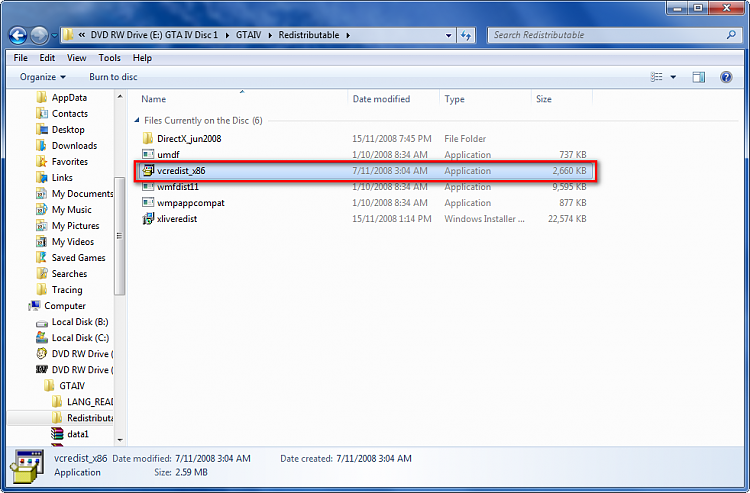750x493 pixels.
Task: Click the navigation pane scrollbar thumb
Action: (x=120, y=236)
